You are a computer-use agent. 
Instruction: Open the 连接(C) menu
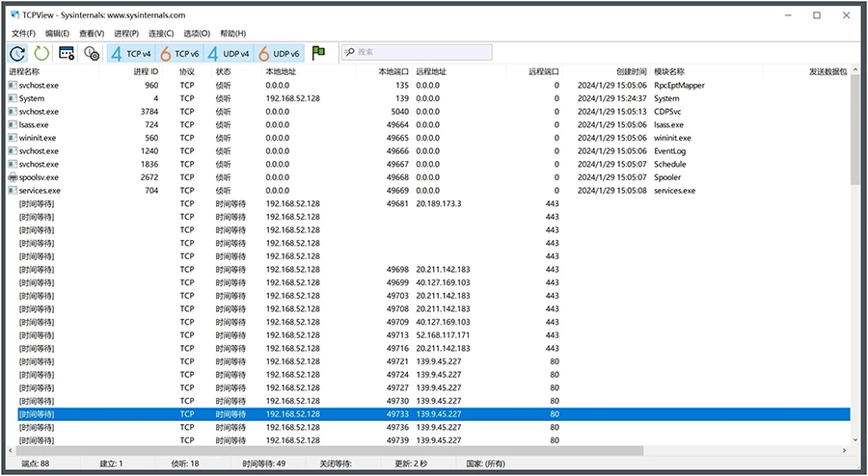tap(161, 34)
